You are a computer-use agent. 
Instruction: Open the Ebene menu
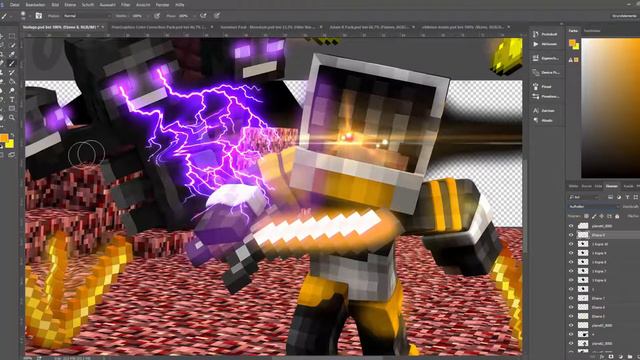click(x=70, y=5)
